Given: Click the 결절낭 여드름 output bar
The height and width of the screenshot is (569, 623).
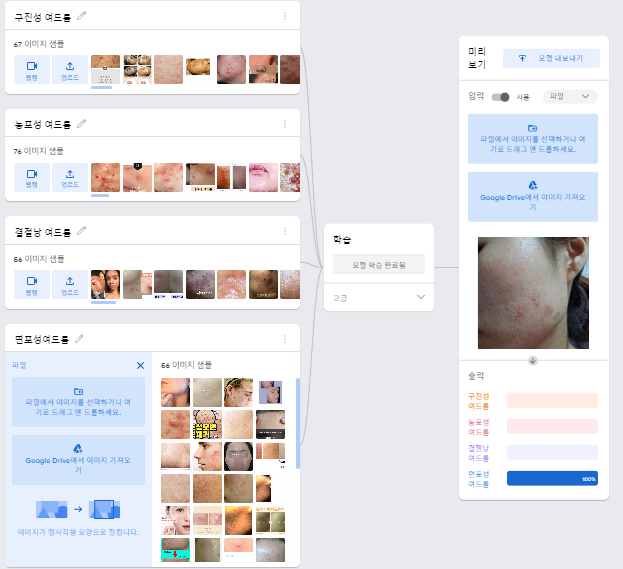Looking at the screenshot, I should click(552, 452).
